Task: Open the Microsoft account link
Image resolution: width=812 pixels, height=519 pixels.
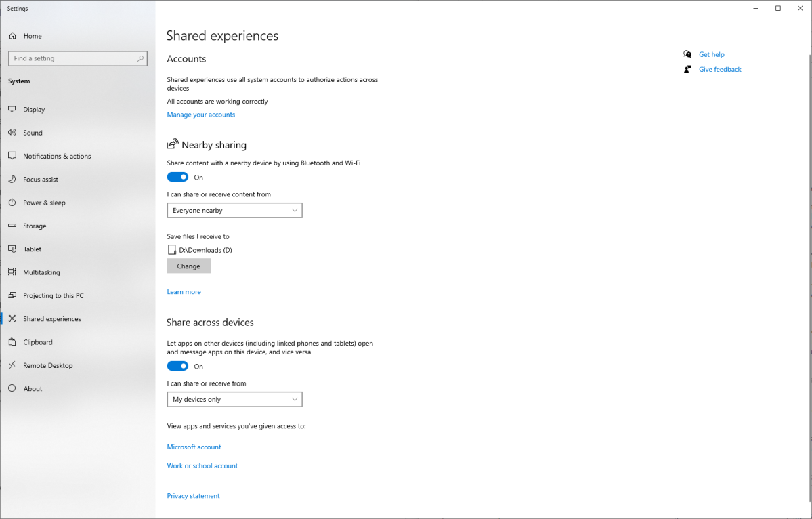Action: tap(194, 447)
